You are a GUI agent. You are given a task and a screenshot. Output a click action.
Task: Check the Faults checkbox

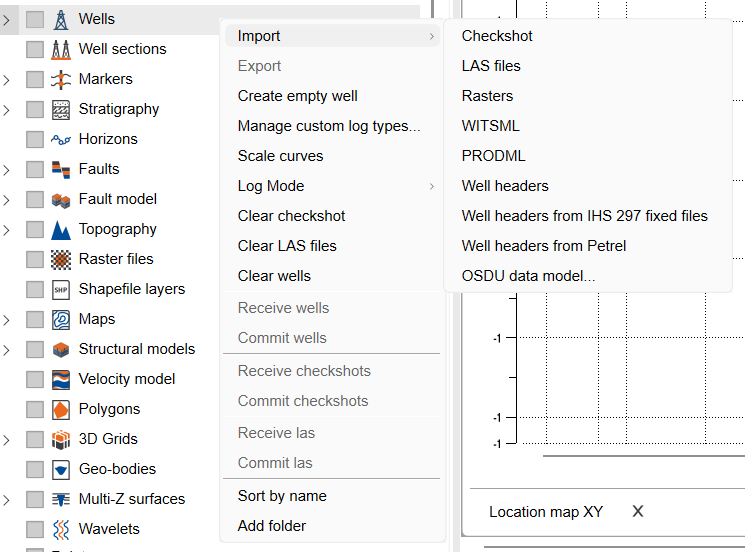[x=35, y=169]
